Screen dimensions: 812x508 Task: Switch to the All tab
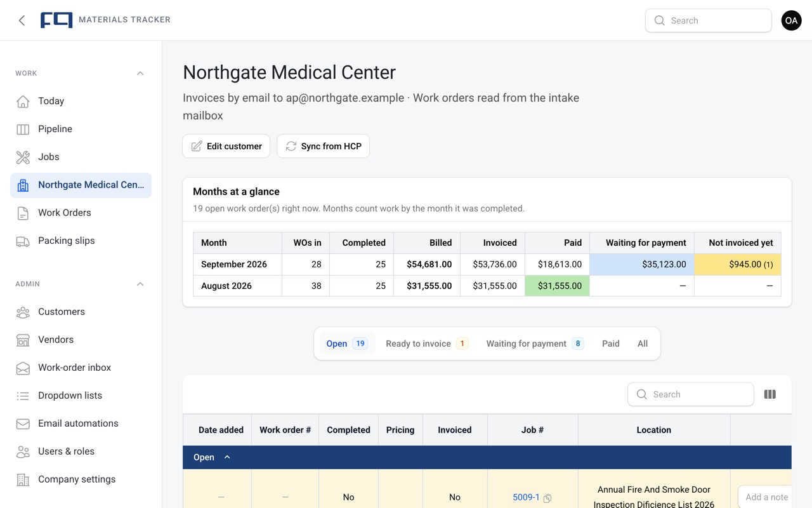click(x=643, y=344)
